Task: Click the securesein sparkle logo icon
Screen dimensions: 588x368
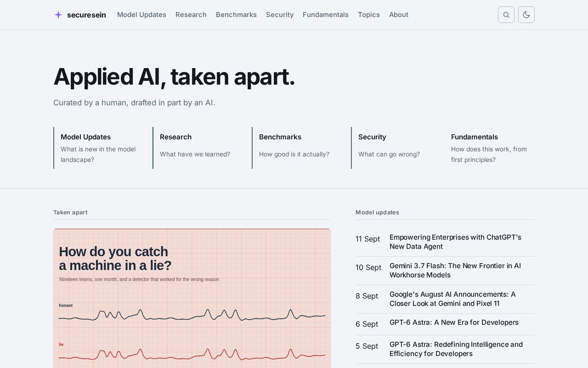Action: click(58, 15)
